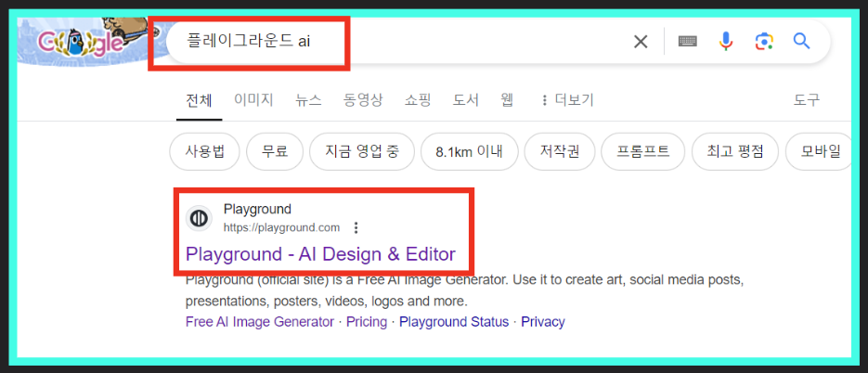
Task: Apply the 지금 영업 중 filter chip
Action: click(362, 151)
